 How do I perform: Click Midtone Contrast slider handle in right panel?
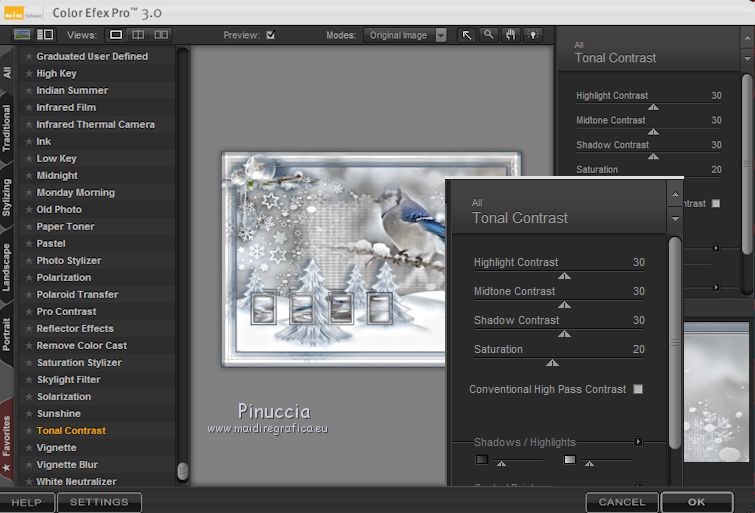(x=653, y=132)
